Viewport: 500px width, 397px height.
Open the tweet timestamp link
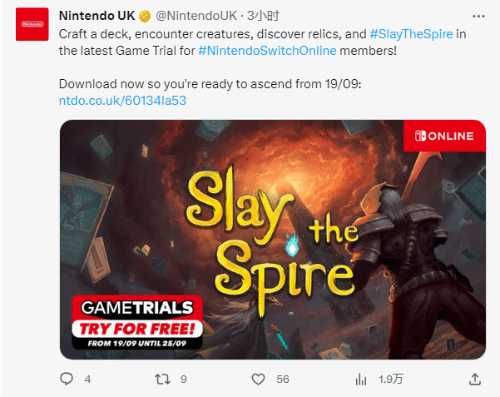263,16
